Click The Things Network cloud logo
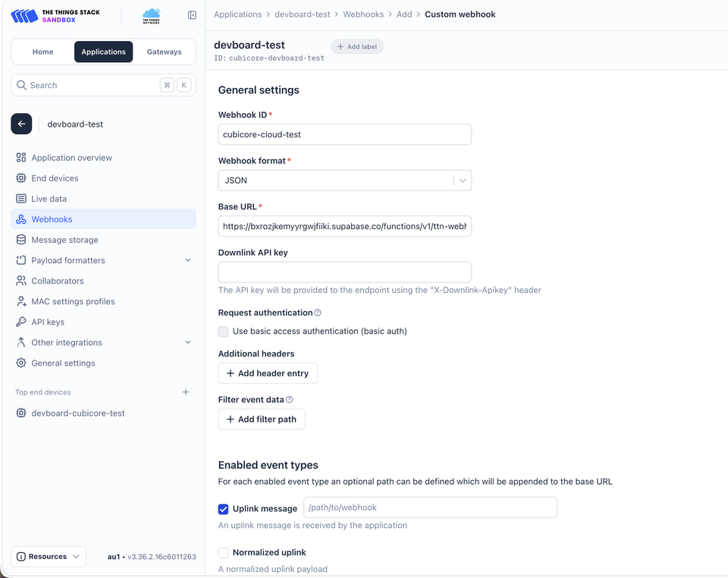Screen dimensions: 728x578 click(152, 16)
